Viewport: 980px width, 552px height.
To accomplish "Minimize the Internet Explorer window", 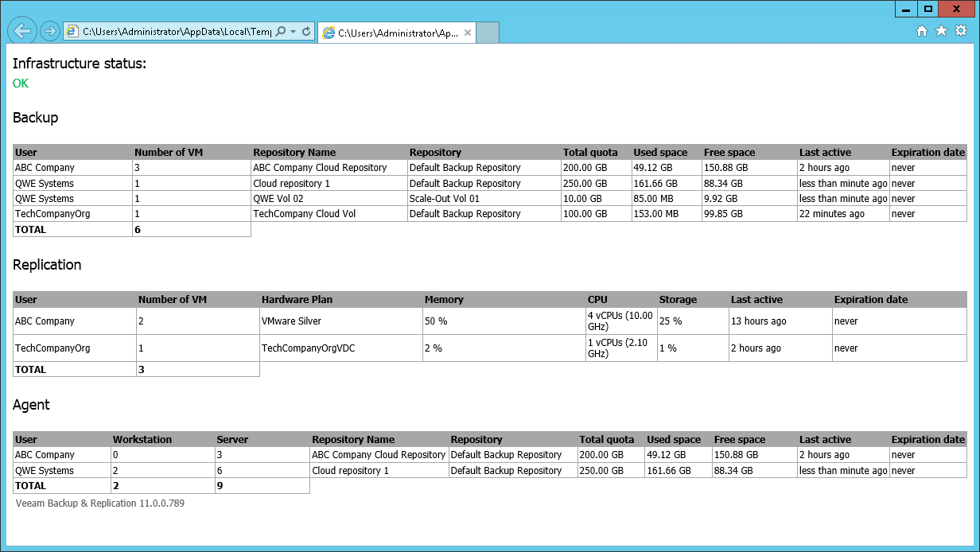I will 906,9.
